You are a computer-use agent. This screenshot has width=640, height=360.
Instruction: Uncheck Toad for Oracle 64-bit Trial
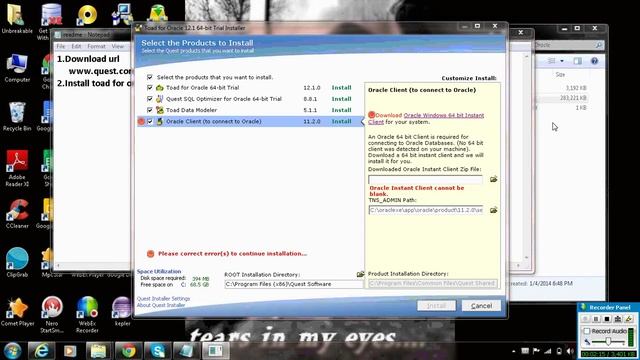[149, 87]
